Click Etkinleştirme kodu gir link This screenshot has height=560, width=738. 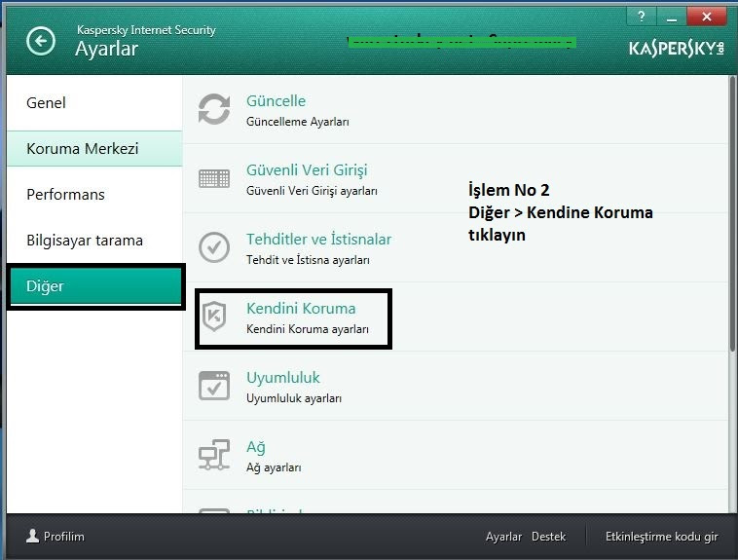coord(662,537)
